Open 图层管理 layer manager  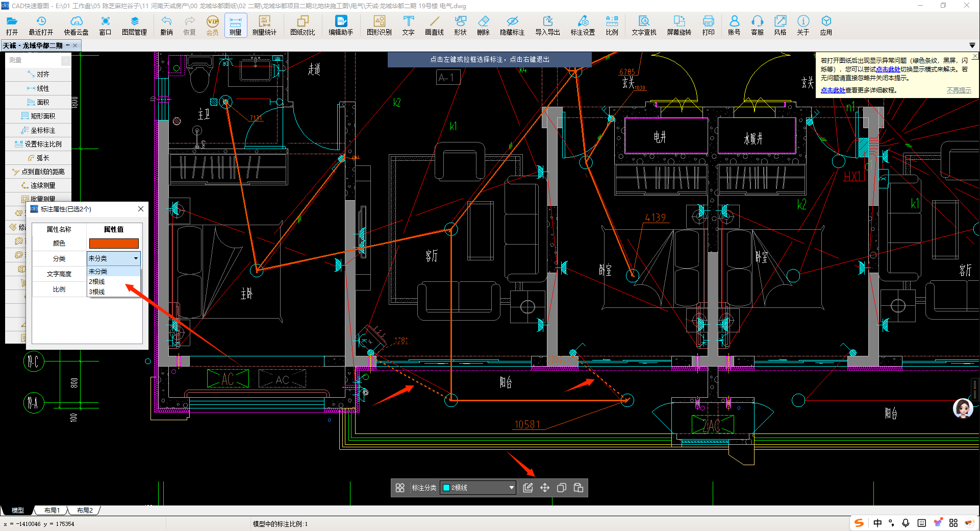coord(134,25)
